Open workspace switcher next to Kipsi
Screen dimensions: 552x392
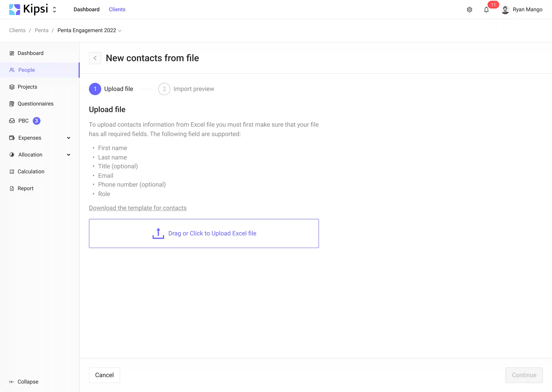(x=55, y=10)
